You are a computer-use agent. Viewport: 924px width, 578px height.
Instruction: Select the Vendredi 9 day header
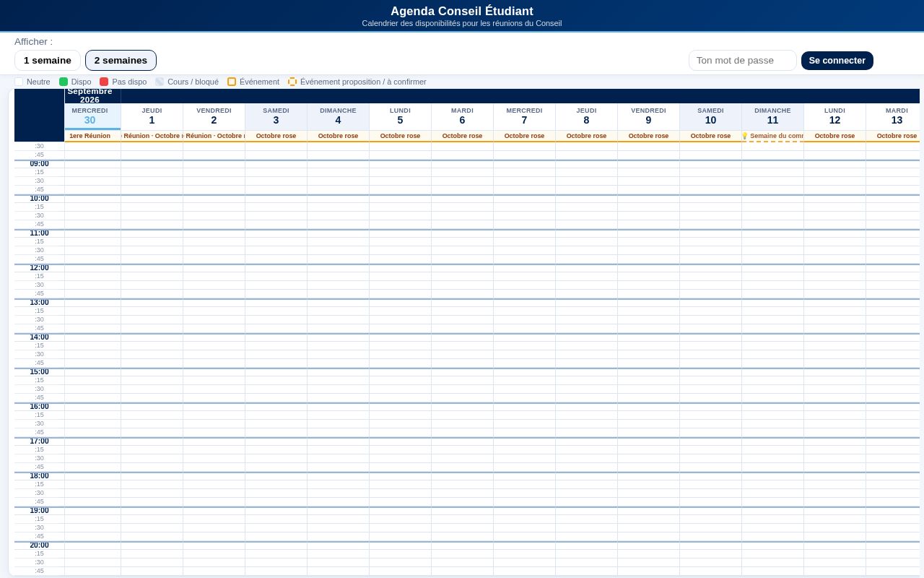coord(648,116)
